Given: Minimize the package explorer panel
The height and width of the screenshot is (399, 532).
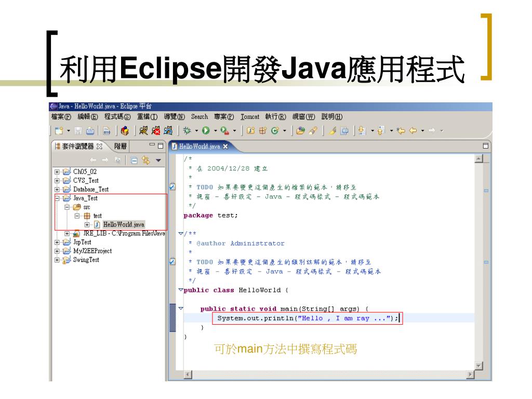Looking at the screenshot, I should [x=152, y=145].
